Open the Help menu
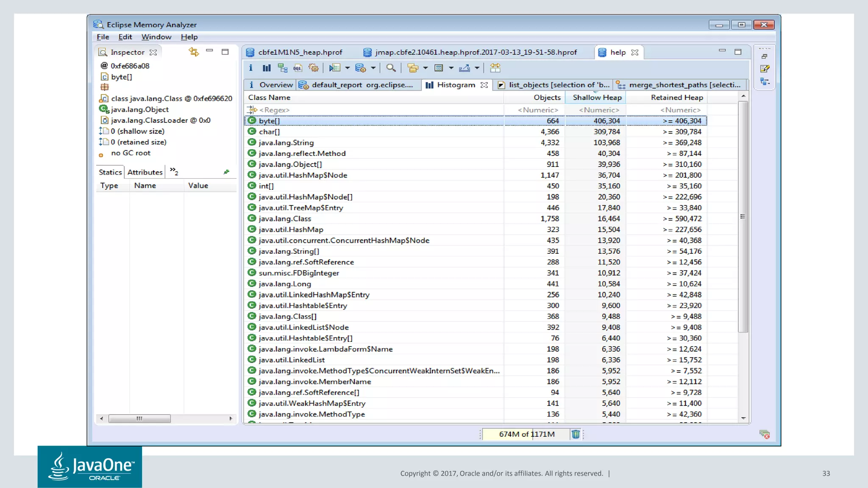This screenshot has height=488, width=868. click(189, 37)
